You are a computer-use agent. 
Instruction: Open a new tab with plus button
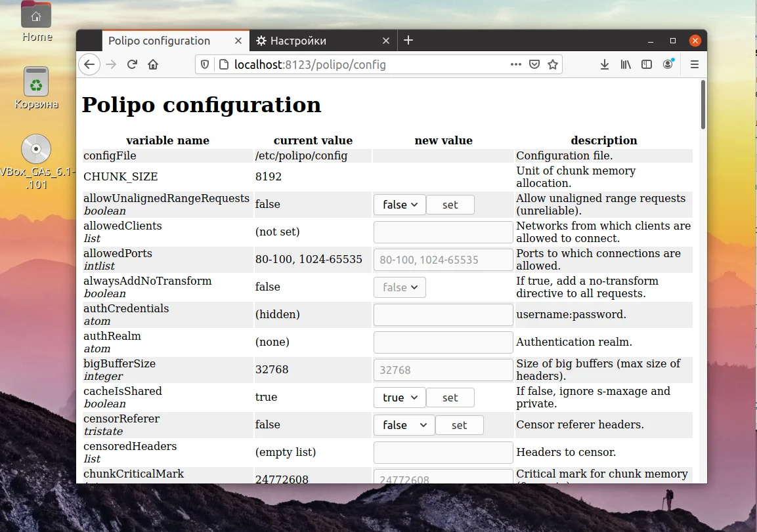(x=408, y=41)
